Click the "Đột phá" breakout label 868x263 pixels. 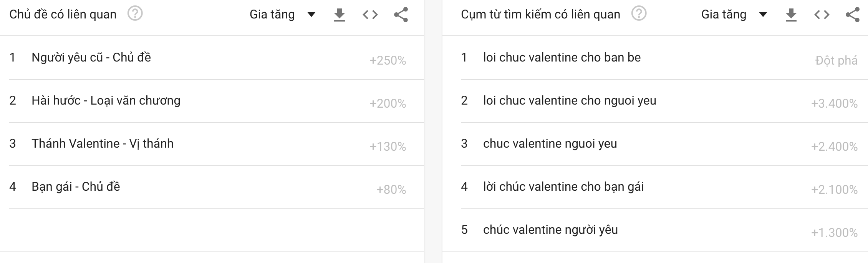click(x=836, y=61)
